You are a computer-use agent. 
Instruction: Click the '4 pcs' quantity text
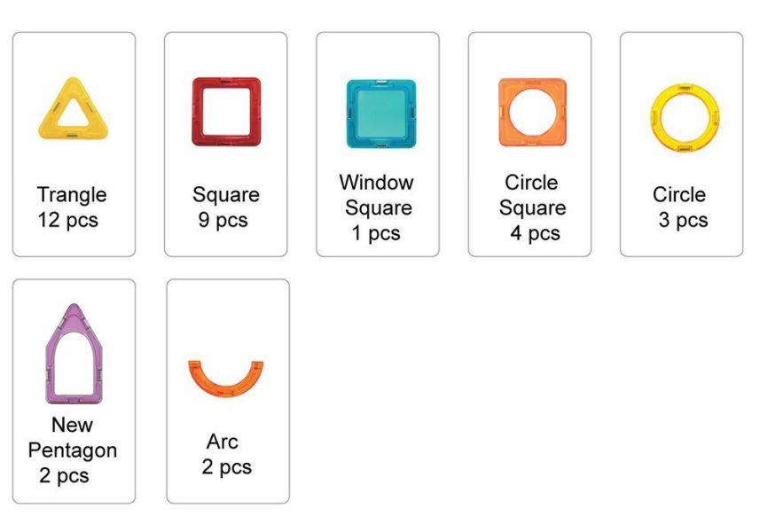[x=535, y=233]
